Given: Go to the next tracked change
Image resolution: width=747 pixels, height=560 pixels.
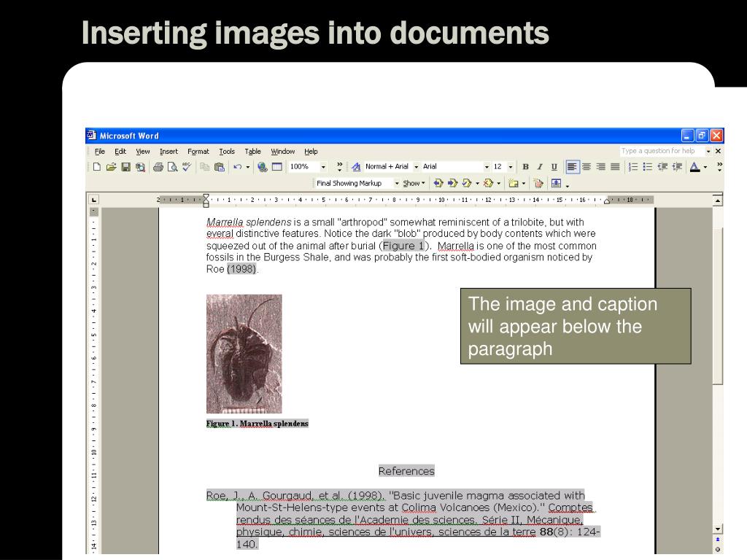Looking at the screenshot, I should [x=452, y=183].
